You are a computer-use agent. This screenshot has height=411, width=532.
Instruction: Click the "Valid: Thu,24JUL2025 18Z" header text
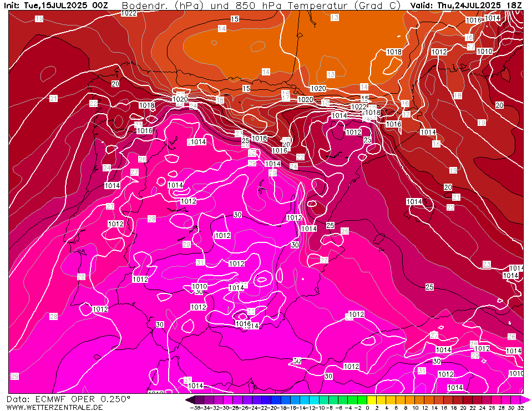click(466, 5)
